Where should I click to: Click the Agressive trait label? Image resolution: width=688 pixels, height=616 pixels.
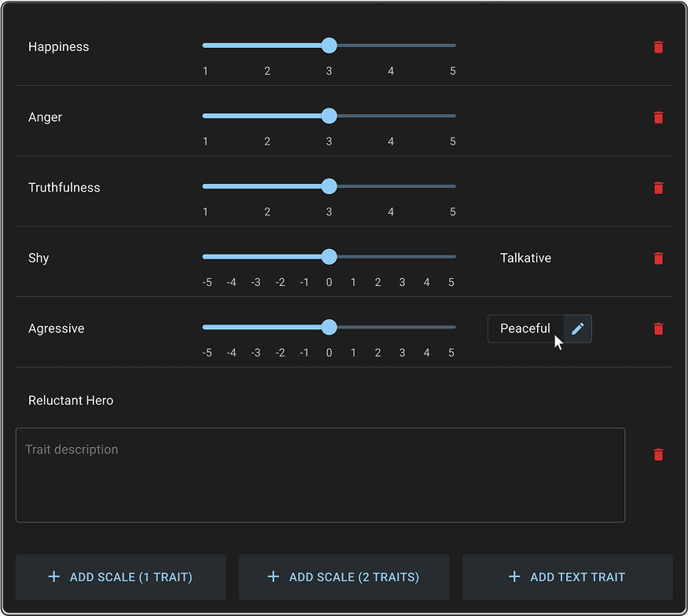pos(57,329)
